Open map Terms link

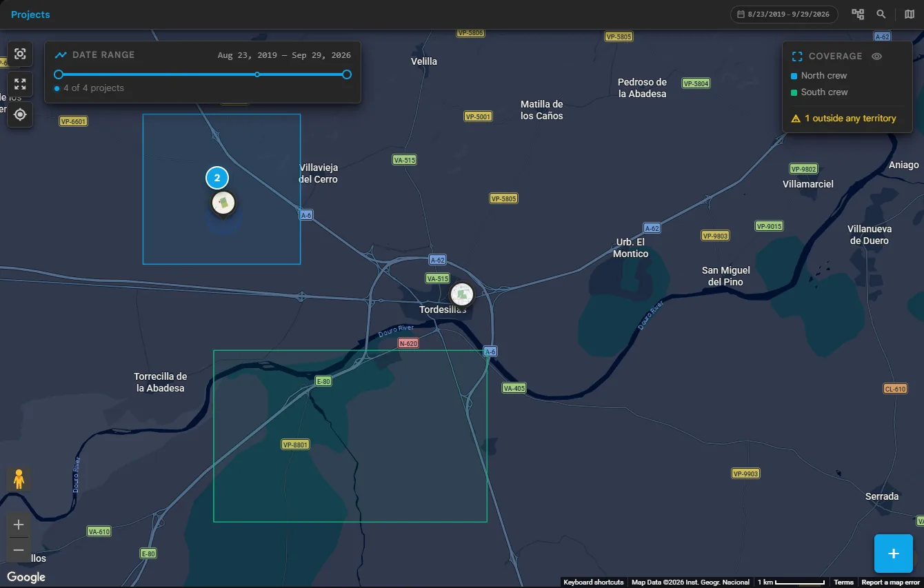pyautogui.click(x=843, y=582)
